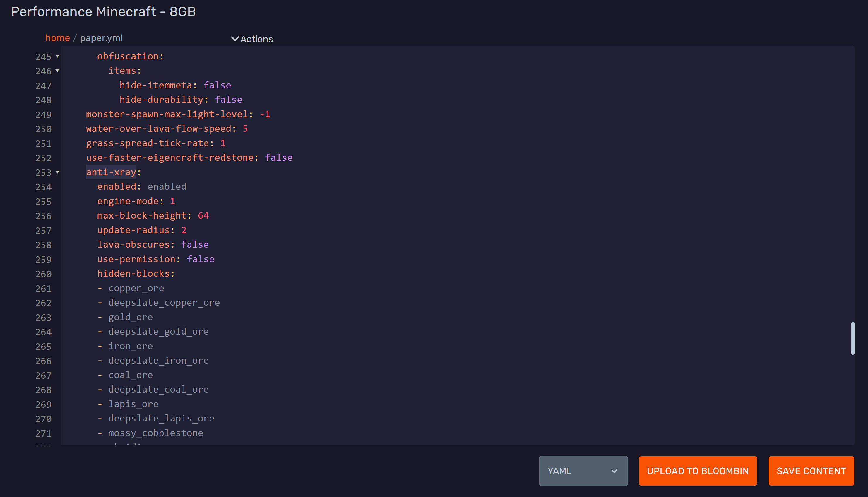Click the chevron icon beside Actions
Screen dimensions: 868x497
[234, 39]
